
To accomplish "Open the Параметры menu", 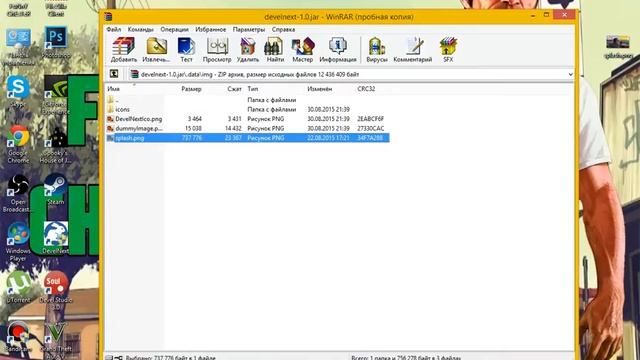I will [x=249, y=29].
